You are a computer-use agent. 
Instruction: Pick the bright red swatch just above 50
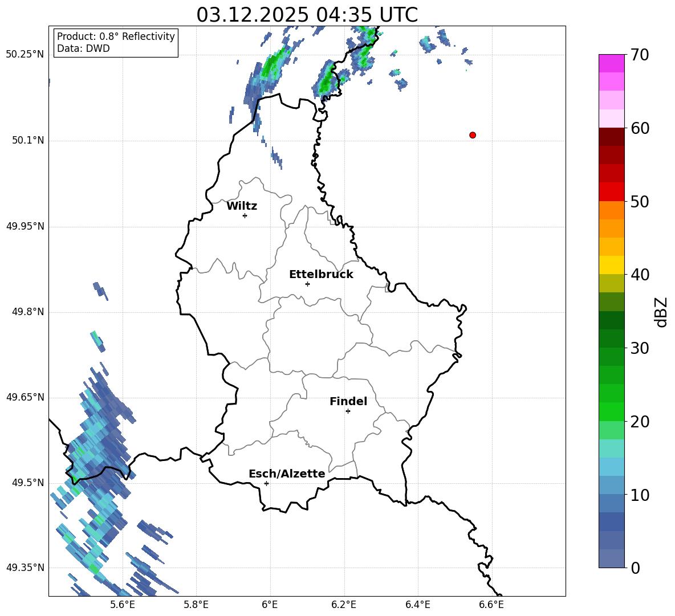click(612, 191)
